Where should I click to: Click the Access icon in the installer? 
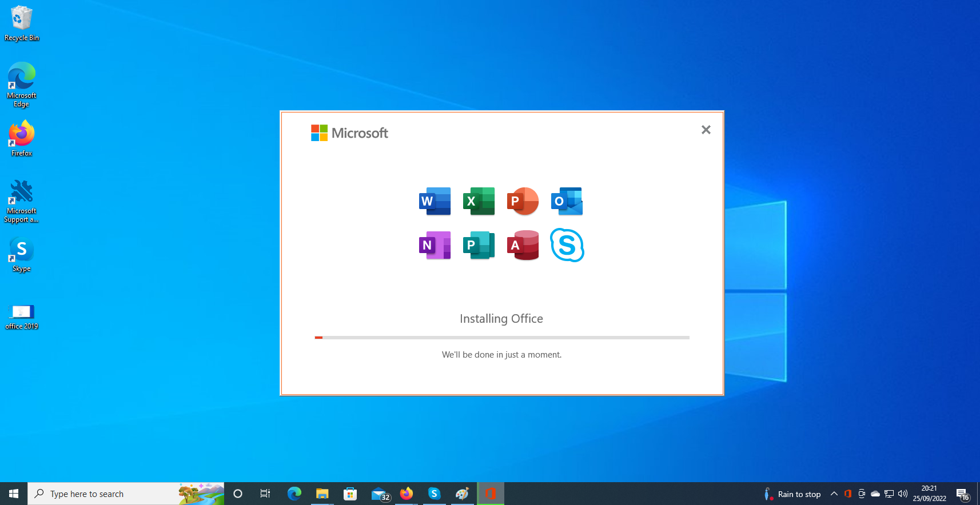tap(523, 245)
